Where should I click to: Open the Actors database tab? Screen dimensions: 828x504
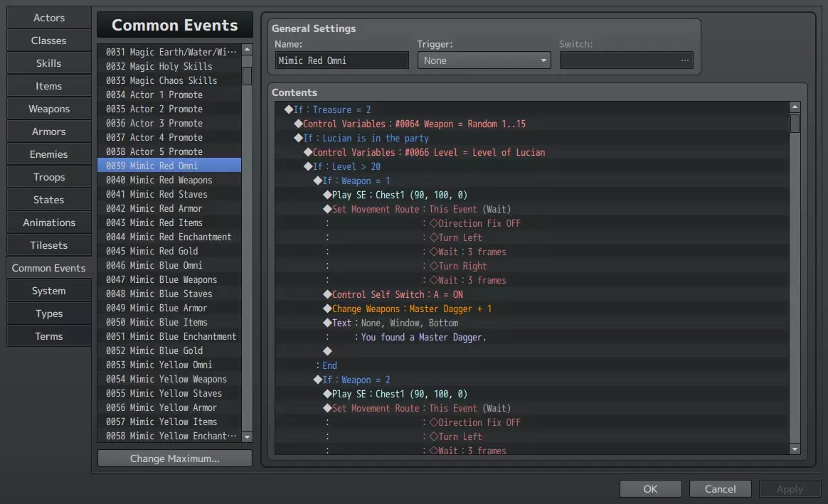coord(48,18)
